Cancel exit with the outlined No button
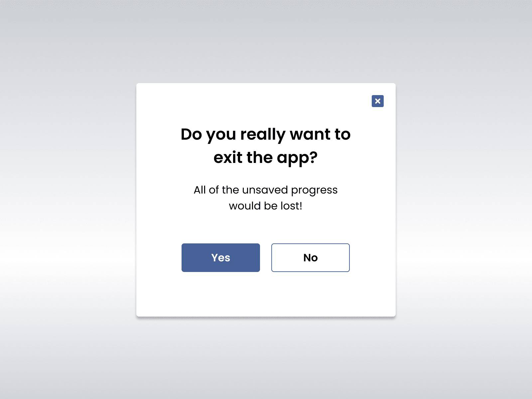532x399 pixels. [310, 258]
